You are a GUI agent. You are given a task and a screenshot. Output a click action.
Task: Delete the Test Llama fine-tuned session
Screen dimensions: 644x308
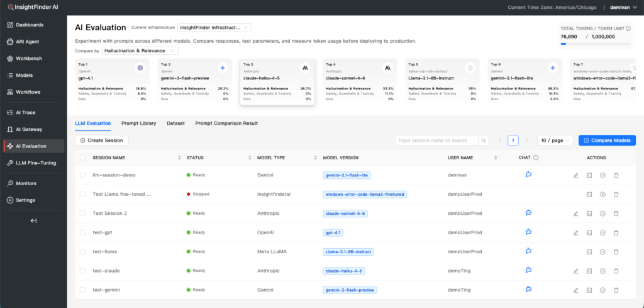click(x=616, y=194)
